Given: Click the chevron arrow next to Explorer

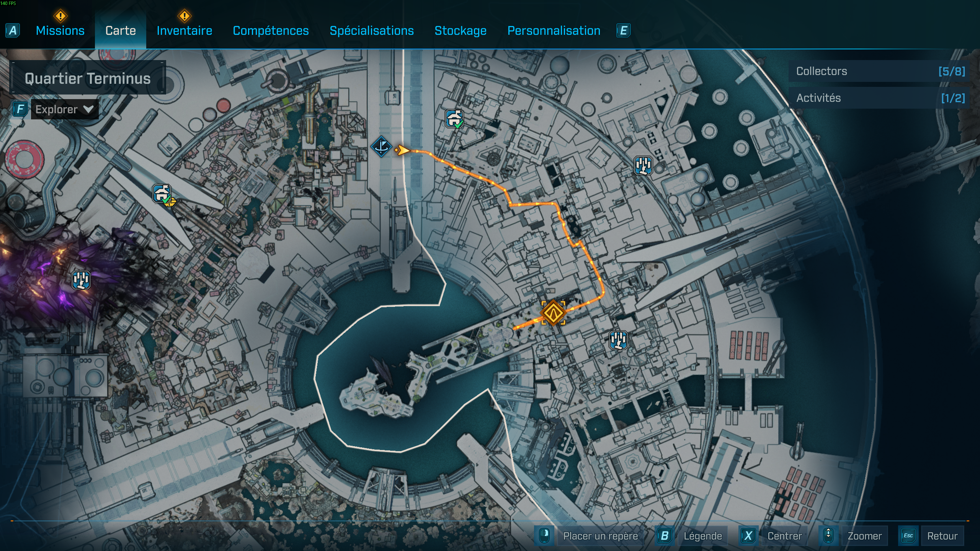Looking at the screenshot, I should coord(88,109).
